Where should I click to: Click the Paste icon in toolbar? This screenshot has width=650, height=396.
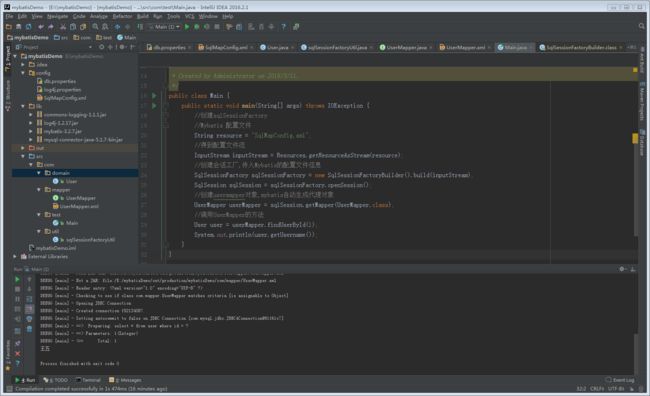click(x=83, y=27)
